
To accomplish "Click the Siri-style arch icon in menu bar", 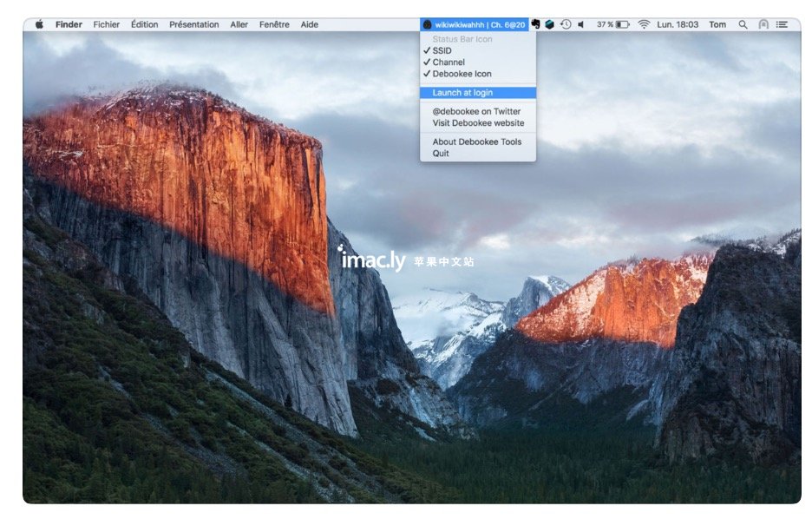I will 763,24.
